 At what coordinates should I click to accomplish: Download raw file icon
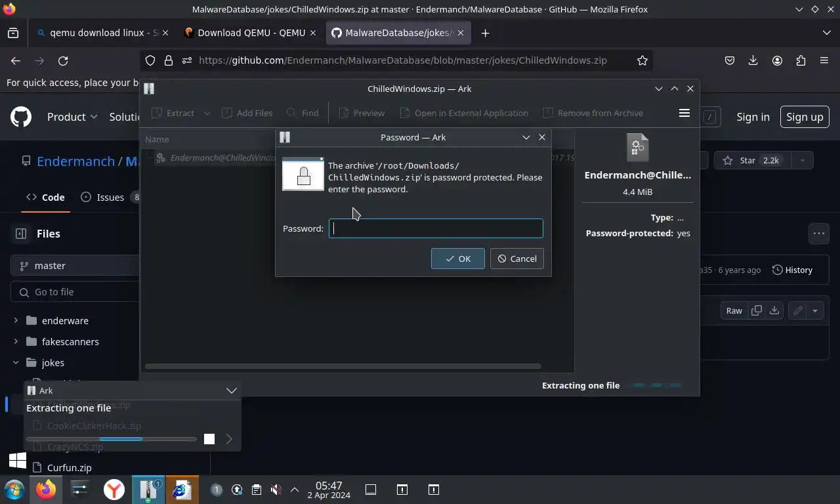(774, 310)
